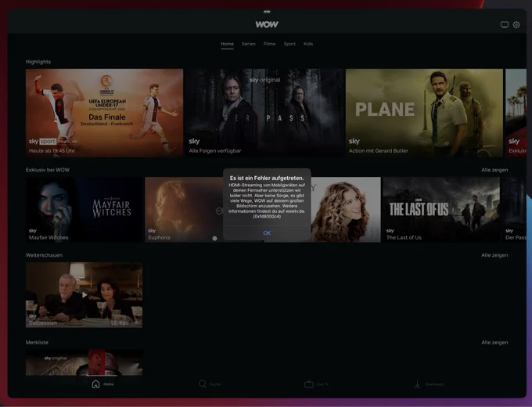Open the Der Pass highlight card

tap(264, 113)
